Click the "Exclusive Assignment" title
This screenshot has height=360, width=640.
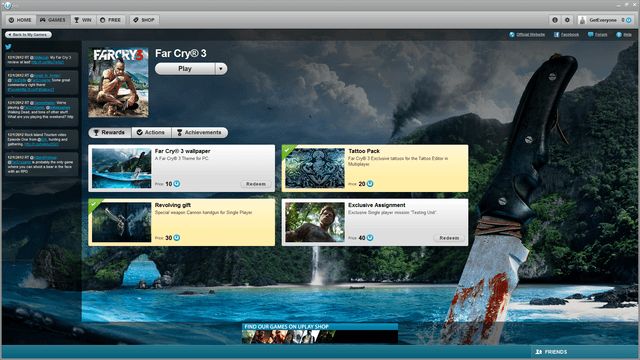tap(377, 205)
